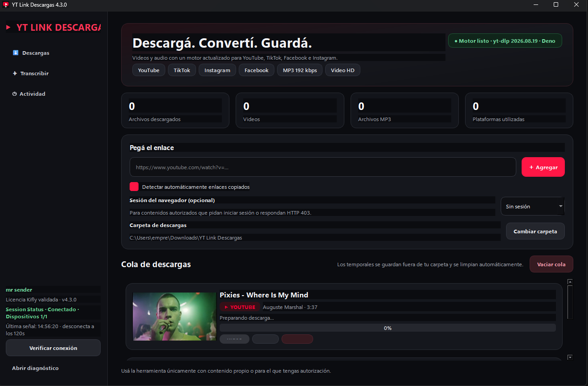
Task: Toggle automatic detection of copied links
Action: click(x=134, y=187)
